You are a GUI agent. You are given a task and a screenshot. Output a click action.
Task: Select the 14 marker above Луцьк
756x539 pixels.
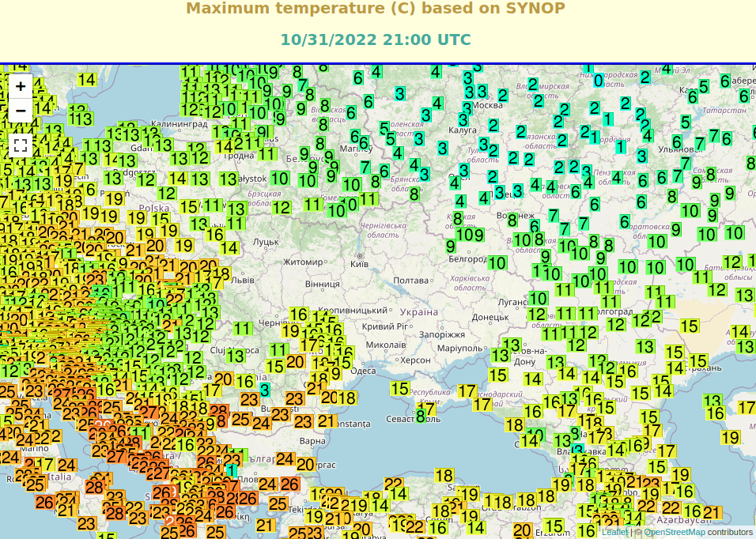click(x=229, y=247)
